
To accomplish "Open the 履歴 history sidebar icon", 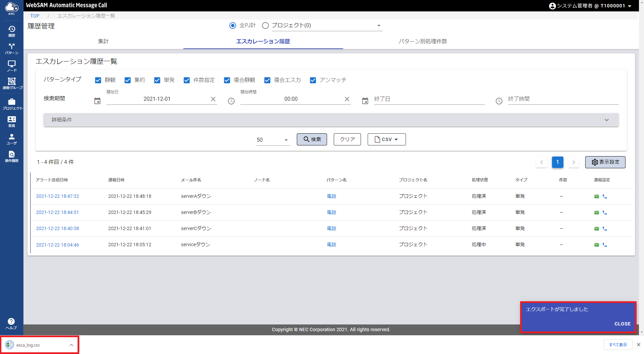I will tap(11, 31).
